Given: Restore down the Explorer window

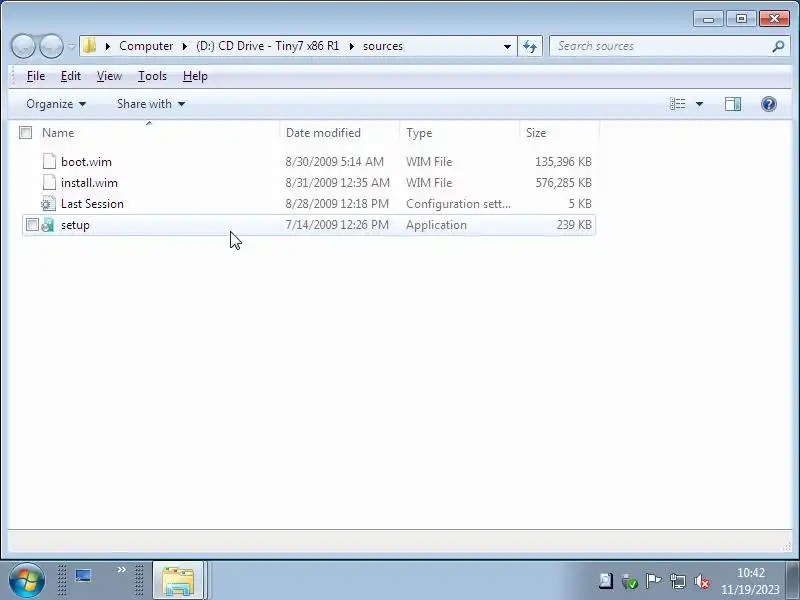Looking at the screenshot, I should point(741,19).
